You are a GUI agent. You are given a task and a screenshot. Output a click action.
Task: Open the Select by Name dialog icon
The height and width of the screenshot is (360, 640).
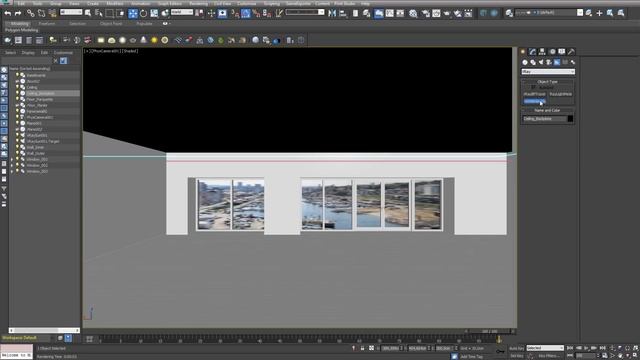98,13
